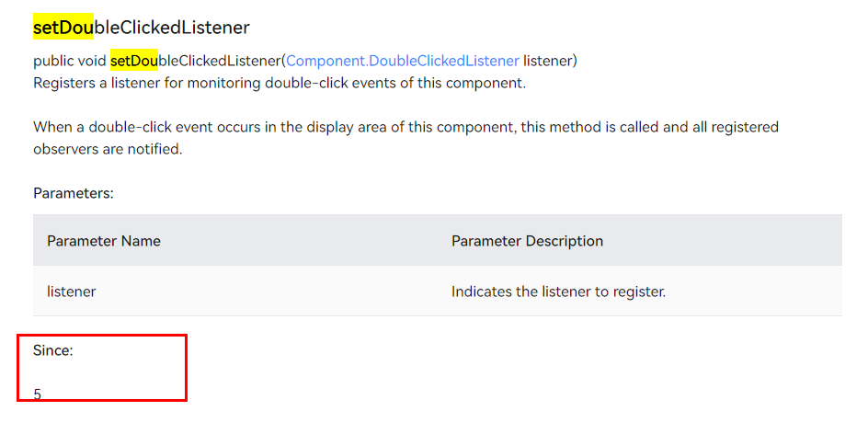Click 'double-click events of this component.' phrase
Image resolution: width=868 pixels, height=434 pixels.
(395, 84)
